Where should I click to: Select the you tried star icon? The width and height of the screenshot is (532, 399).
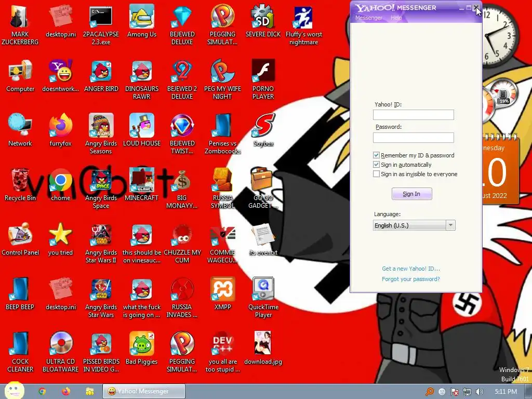pos(60,240)
